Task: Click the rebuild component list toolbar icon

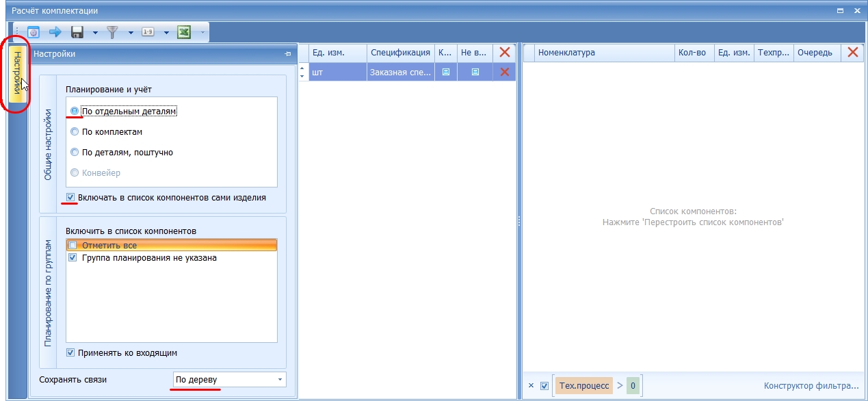Action: [x=34, y=32]
